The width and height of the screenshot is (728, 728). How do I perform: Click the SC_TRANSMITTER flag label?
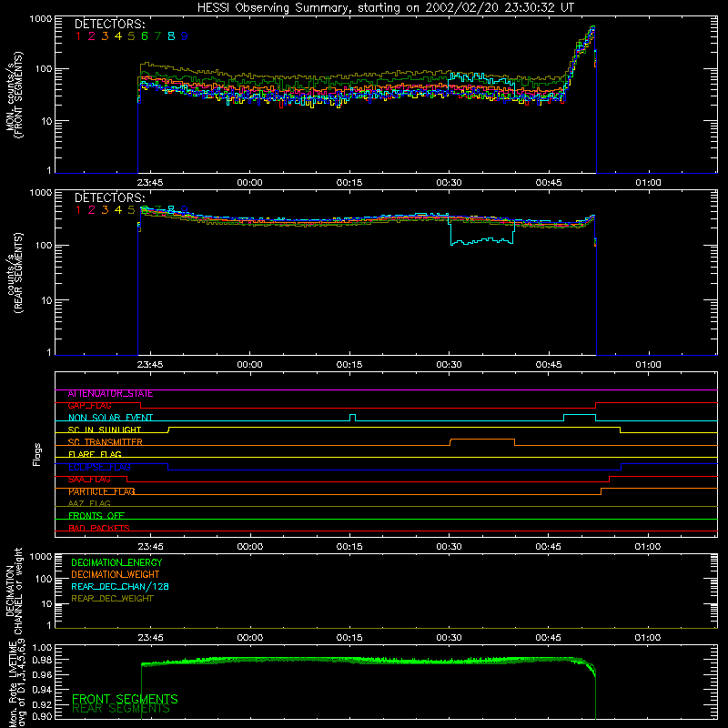[x=106, y=442]
